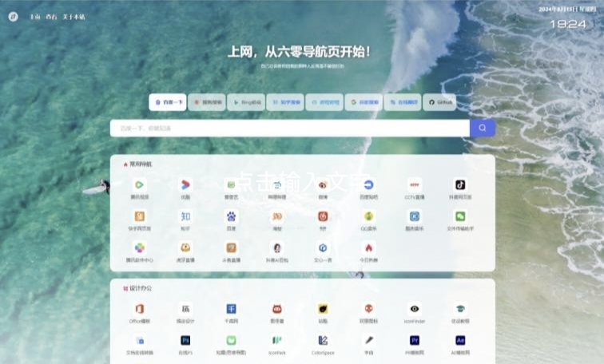This screenshot has height=364, width=604.
Task: Switch to the Bing search tab
Action: pos(245,102)
